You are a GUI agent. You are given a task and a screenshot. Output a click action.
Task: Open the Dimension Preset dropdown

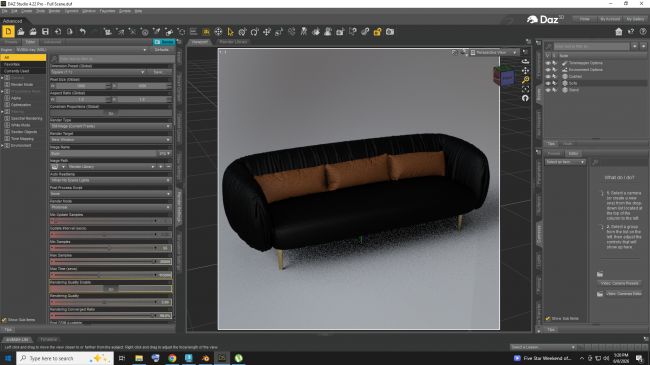[x=98, y=72]
